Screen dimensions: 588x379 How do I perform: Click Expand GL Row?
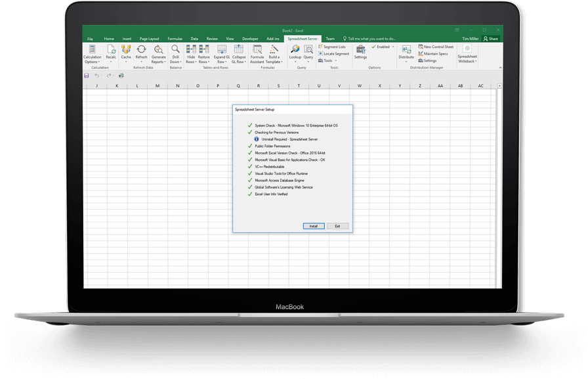(x=222, y=54)
